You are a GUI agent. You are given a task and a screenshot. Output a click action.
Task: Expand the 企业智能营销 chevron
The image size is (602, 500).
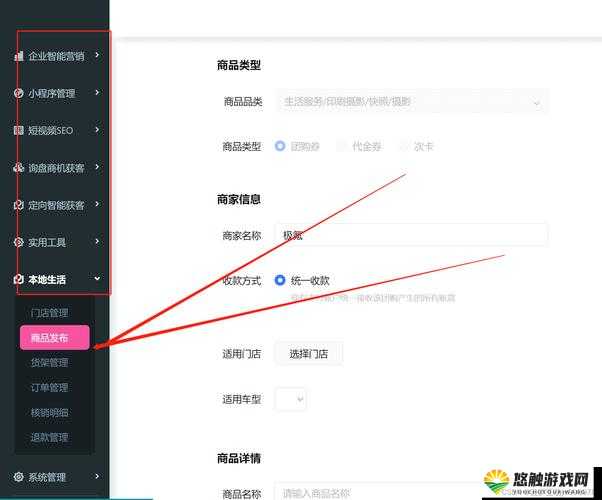click(x=97, y=55)
